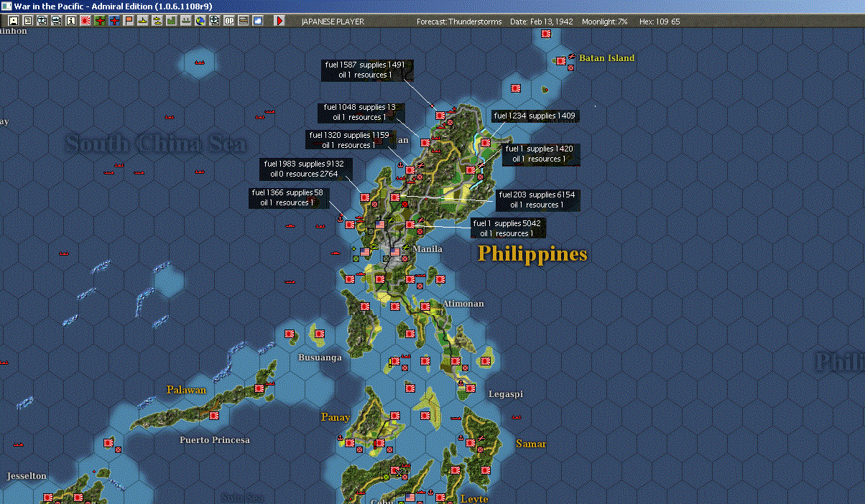Click the large 'Philippines' map title
Image resolution: width=865 pixels, height=504 pixels.
click(x=532, y=253)
